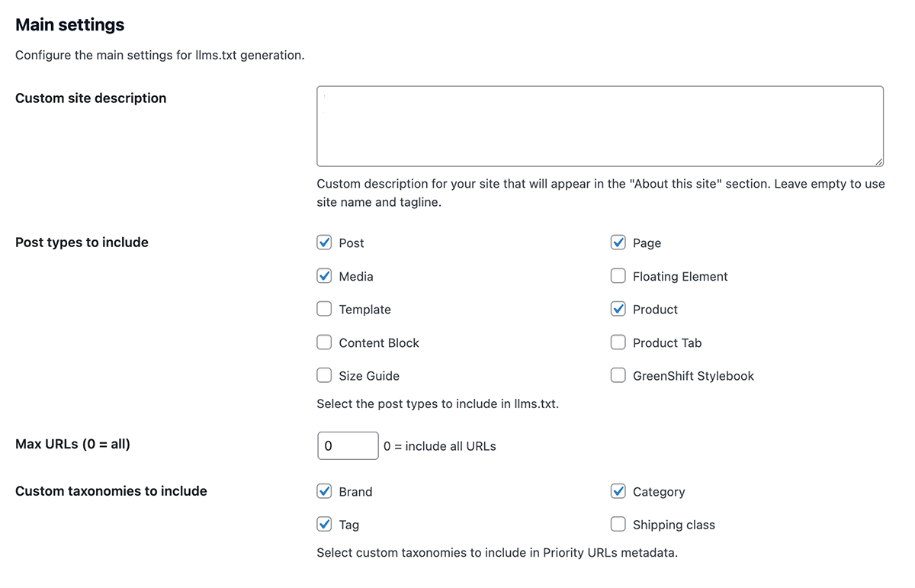915x588 pixels.
Task: Click the Custom site description text area
Action: pos(599,126)
